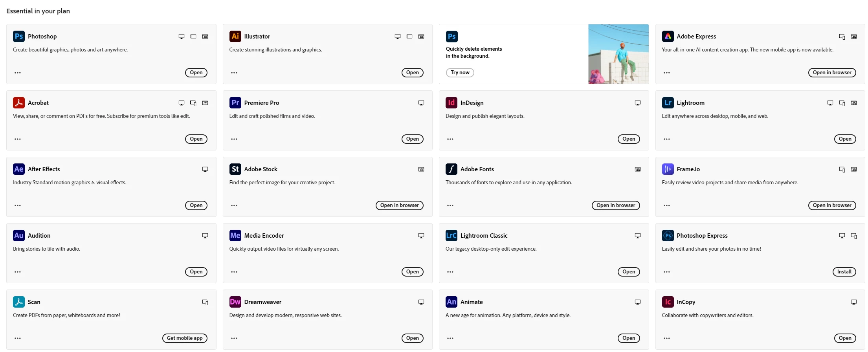Open the more options menu for Adobe Express
The image size is (868, 352).
tap(667, 73)
